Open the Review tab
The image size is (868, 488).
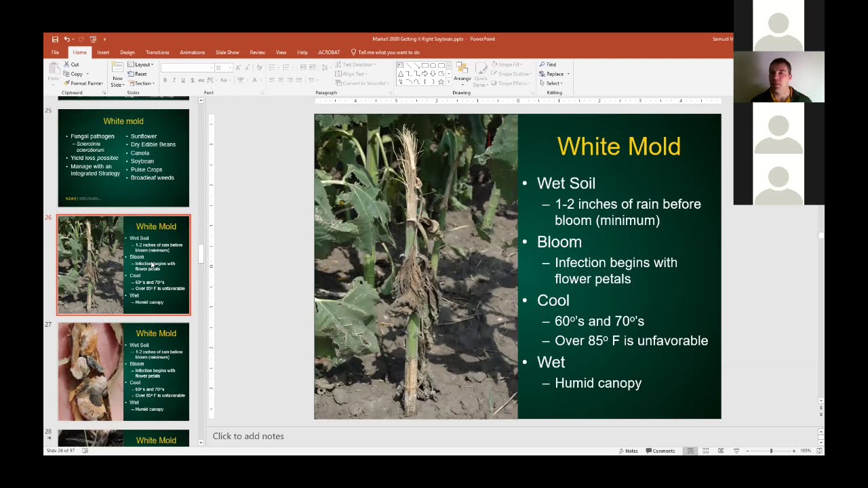pyautogui.click(x=257, y=52)
